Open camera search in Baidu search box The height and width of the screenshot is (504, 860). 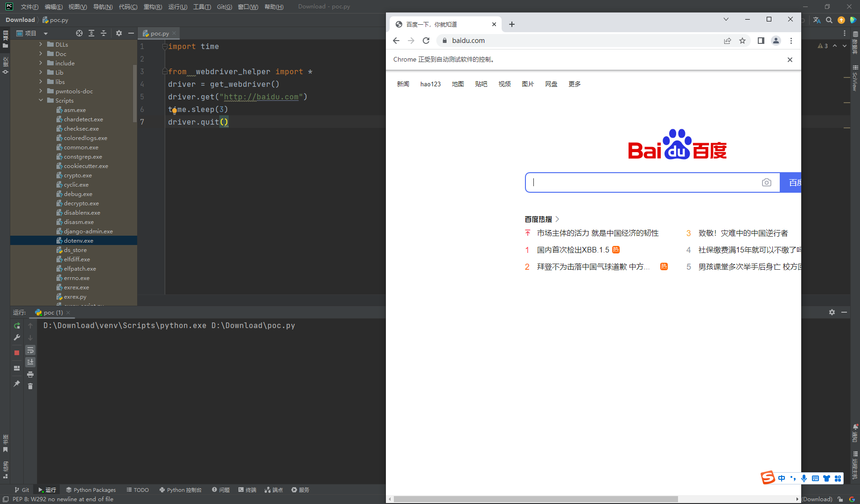[x=767, y=182]
